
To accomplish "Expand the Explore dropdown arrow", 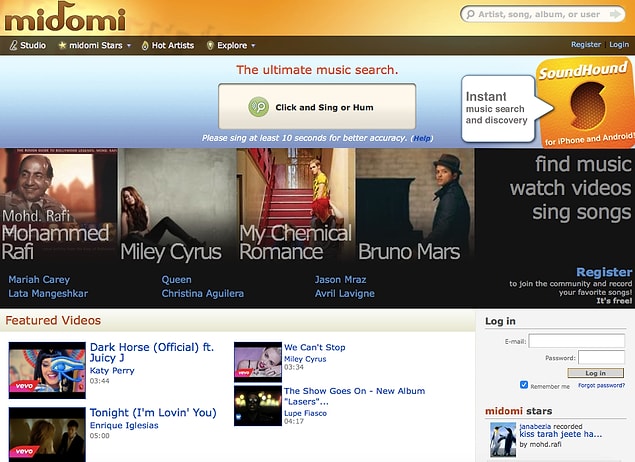I will point(253,46).
